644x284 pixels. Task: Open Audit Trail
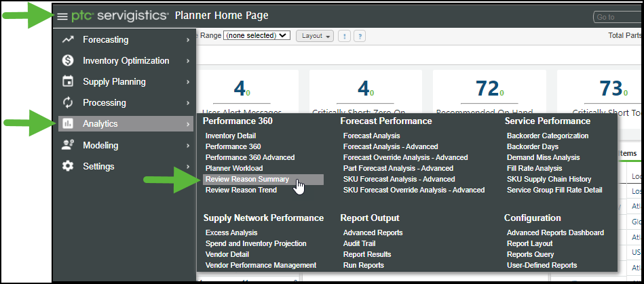tap(360, 244)
